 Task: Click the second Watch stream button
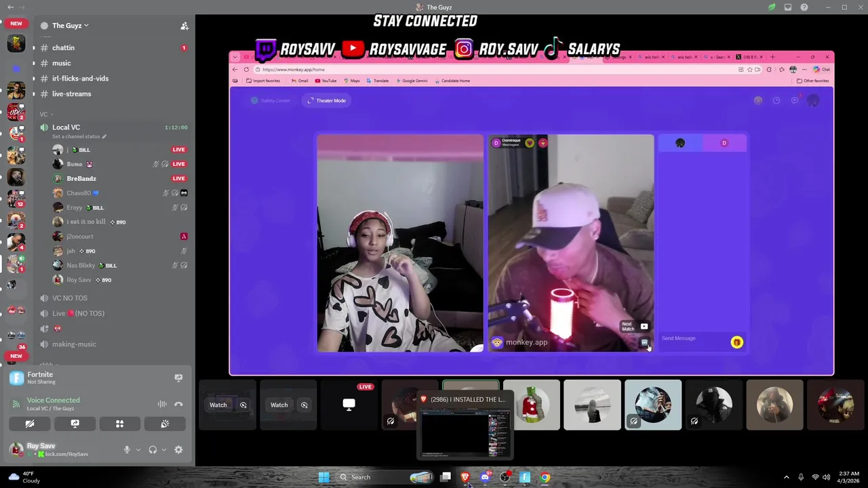click(279, 405)
